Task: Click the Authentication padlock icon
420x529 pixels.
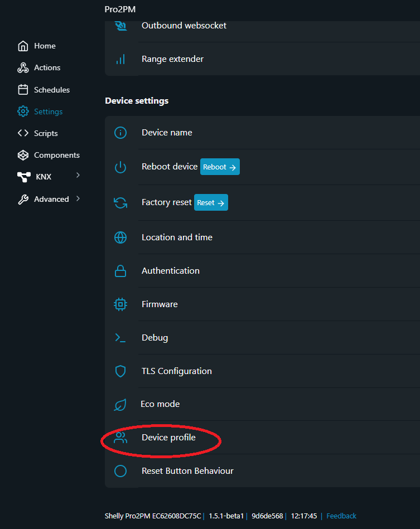Action: (120, 271)
